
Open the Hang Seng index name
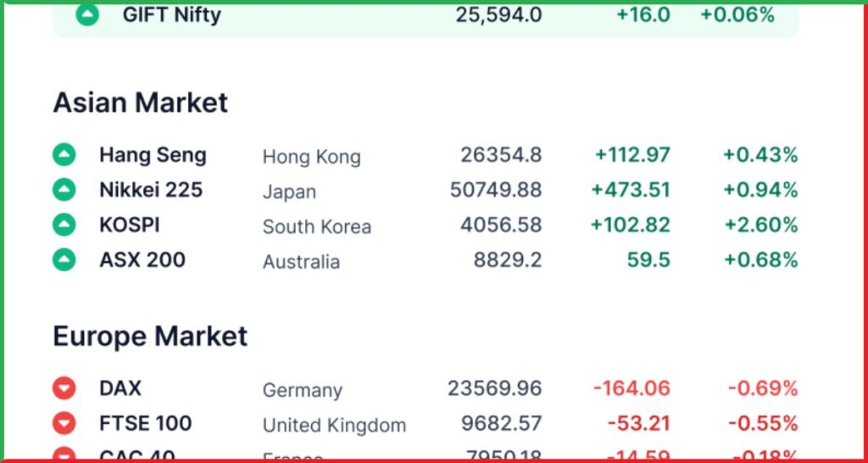click(x=153, y=155)
